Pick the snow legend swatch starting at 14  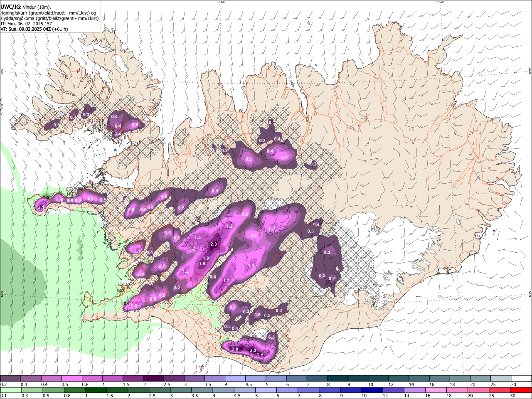click(x=419, y=379)
